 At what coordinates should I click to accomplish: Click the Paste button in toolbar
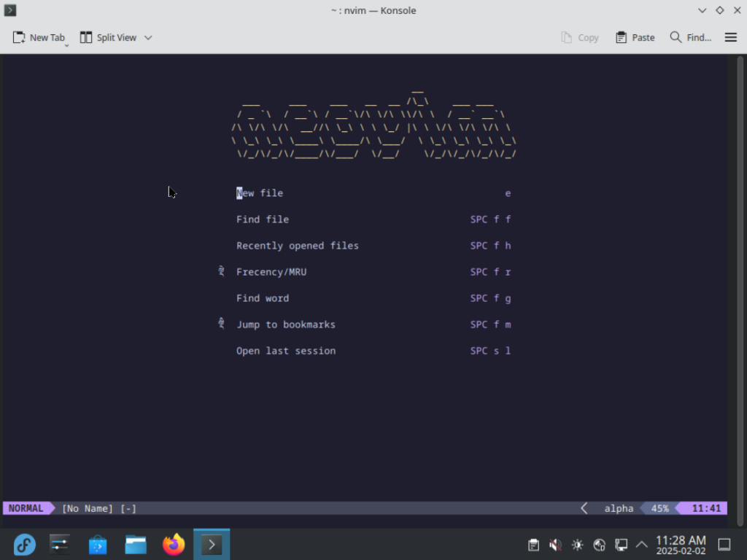635,37
